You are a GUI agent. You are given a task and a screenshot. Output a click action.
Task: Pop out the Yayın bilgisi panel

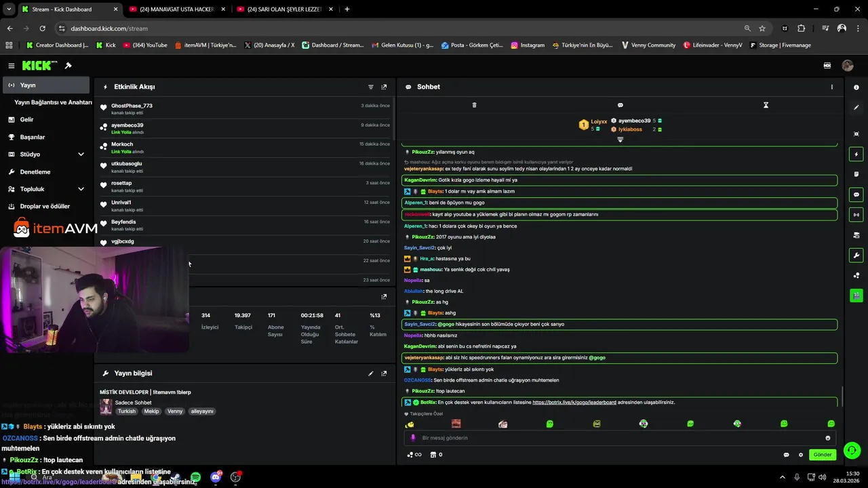click(384, 373)
